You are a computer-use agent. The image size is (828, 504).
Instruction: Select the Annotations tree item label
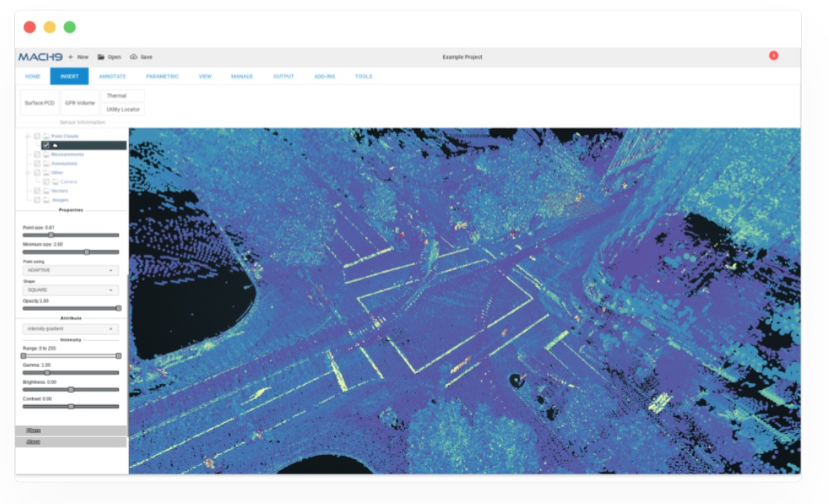[x=65, y=164]
